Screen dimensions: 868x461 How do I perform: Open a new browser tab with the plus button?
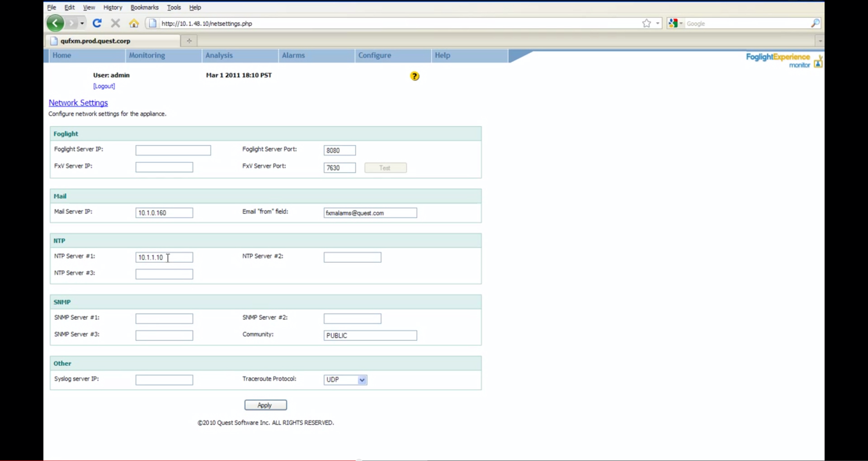coord(189,41)
